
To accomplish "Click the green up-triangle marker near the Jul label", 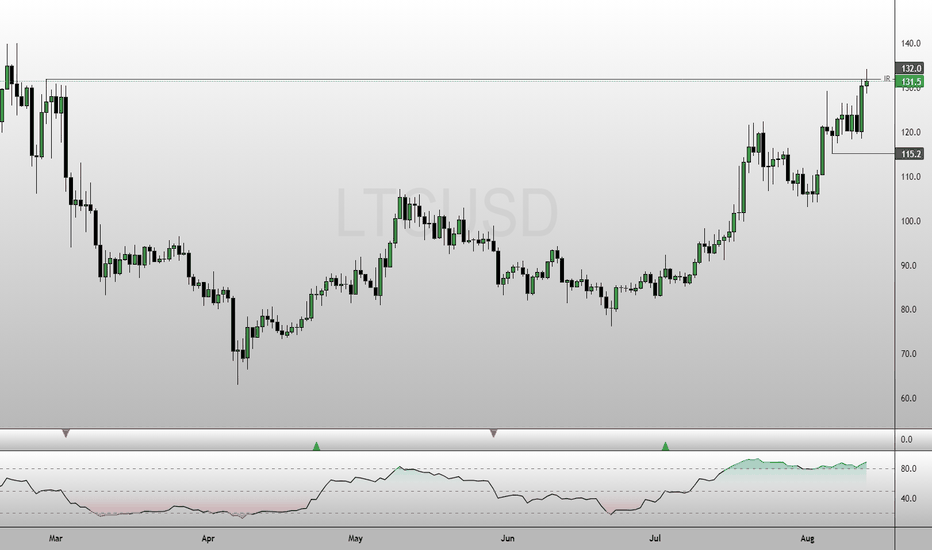I will coord(666,446).
